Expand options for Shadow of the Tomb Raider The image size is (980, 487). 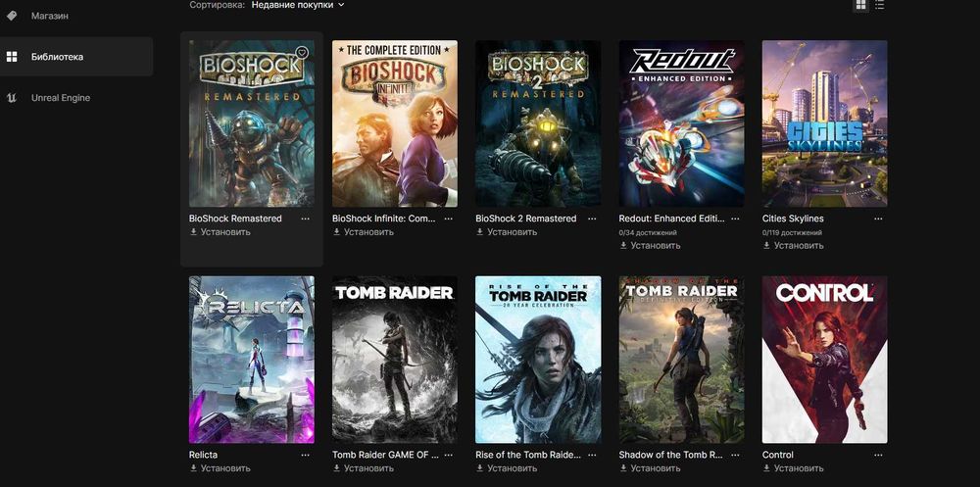tap(735, 455)
